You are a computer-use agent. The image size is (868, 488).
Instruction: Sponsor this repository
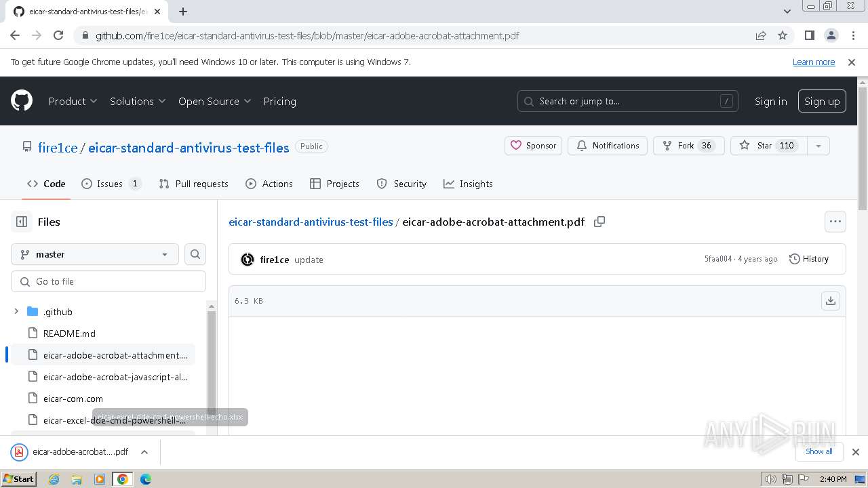(x=533, y=146)
